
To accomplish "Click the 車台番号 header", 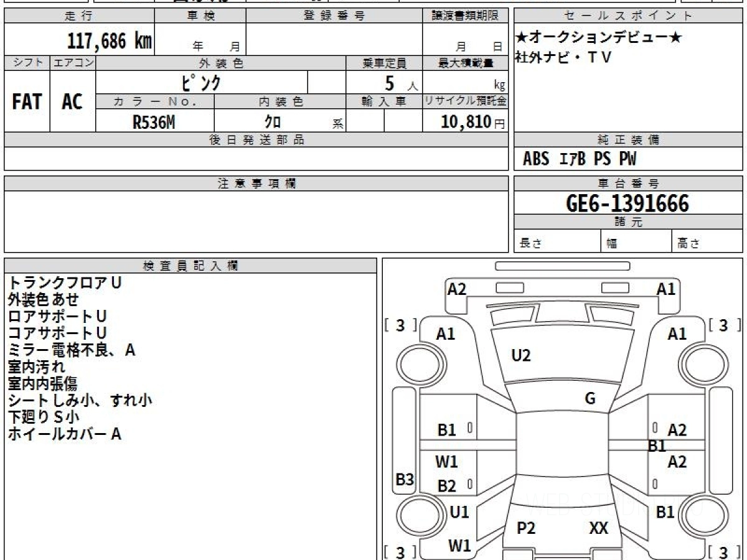I will tap(628, 184).
